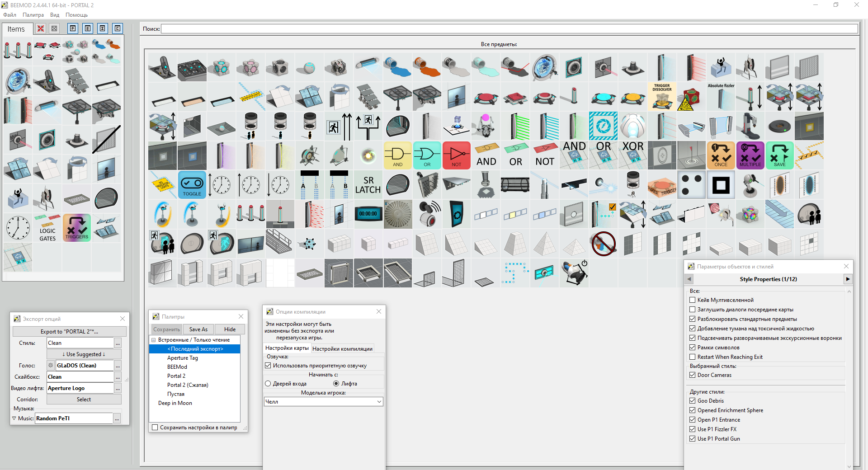The height and width of the screenshot is (470, 868).
Task: Toggle the E window button in toolbar
Action: click(x=88, y=28)
